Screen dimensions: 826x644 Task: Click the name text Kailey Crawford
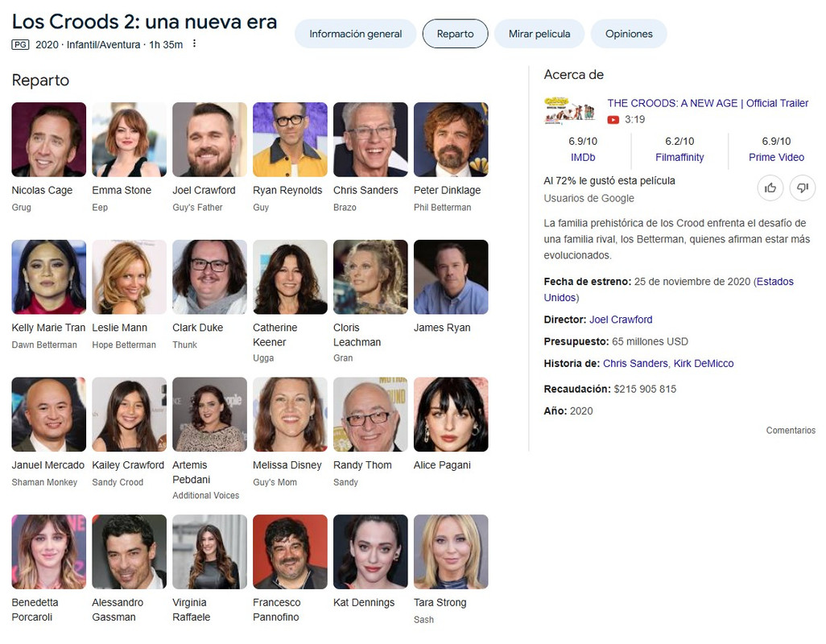point(128,465)
